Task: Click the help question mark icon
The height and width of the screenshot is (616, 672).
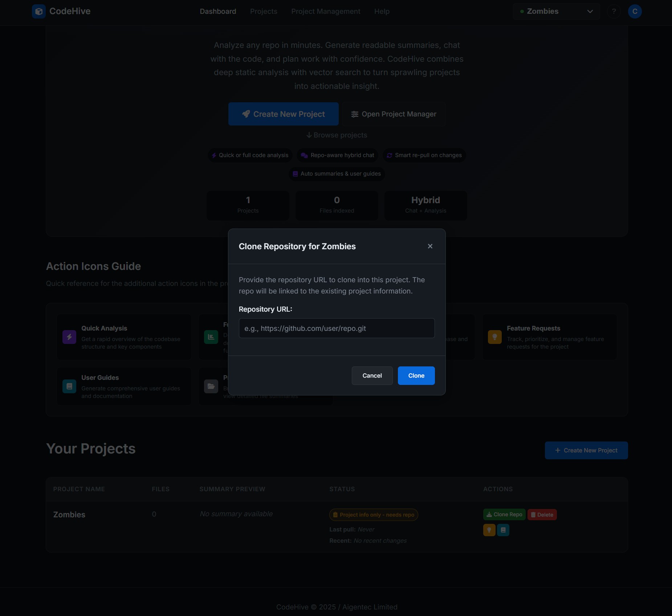Action: (614, 11)
